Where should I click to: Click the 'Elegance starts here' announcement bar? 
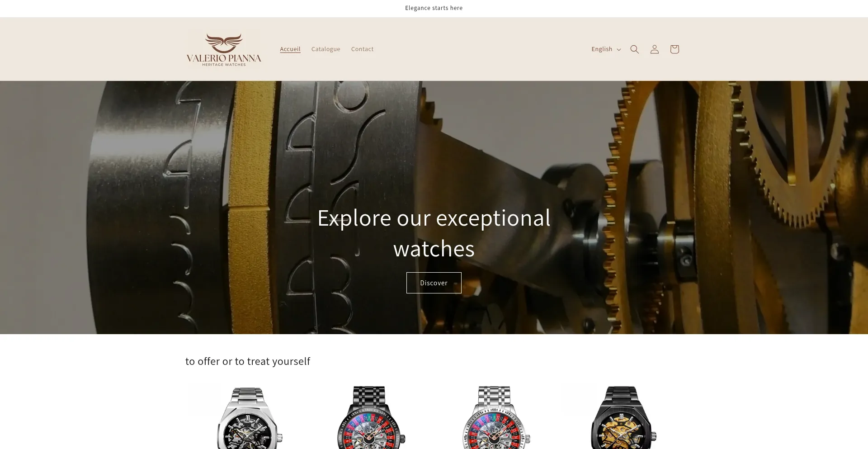click(x=434, y=8)
